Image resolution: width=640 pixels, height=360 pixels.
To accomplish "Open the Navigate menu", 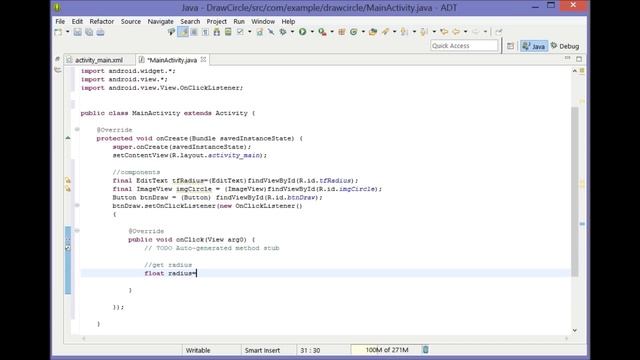I will pyautogui.click(x=160, y=21).
